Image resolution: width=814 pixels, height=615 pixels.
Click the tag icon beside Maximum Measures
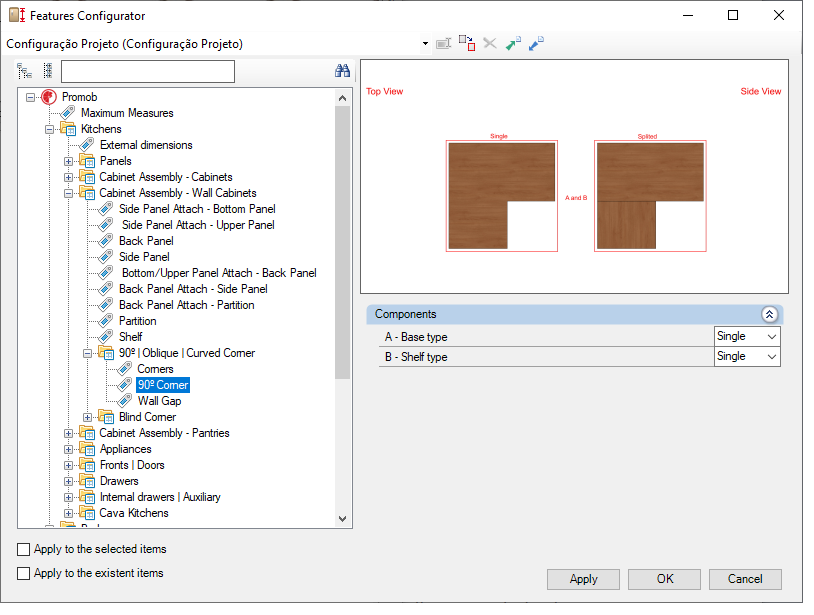point(67,113)
